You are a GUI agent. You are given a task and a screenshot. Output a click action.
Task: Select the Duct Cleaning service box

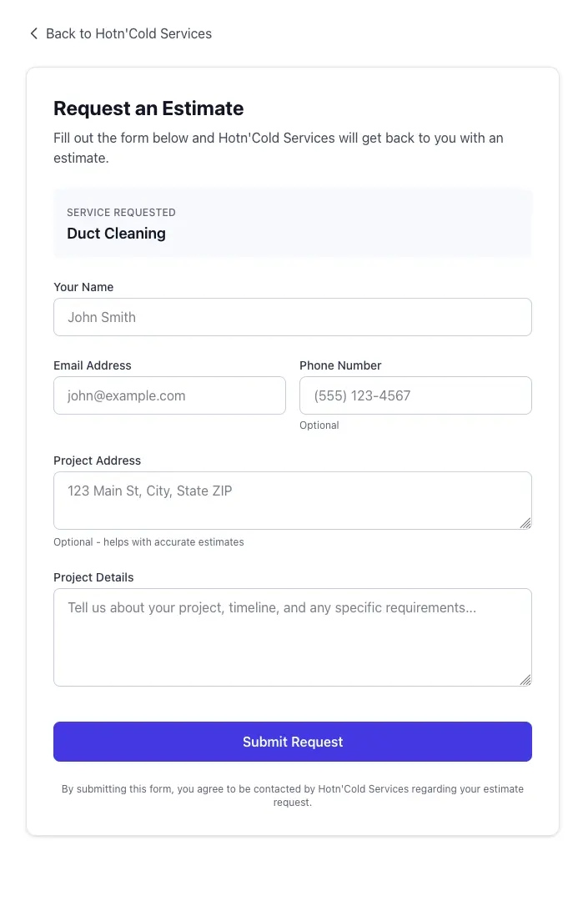[x=292, y=222]
